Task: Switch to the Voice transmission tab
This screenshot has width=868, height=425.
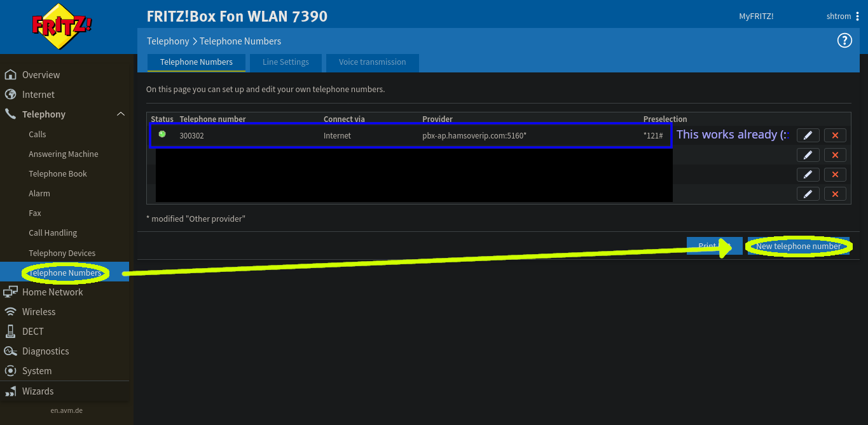Action: click(372, 62)
